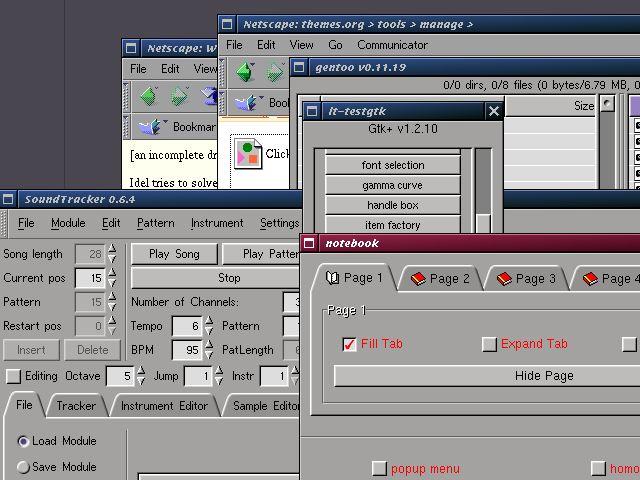
Task: Toggle the homogeneous checkbox in notebook window
Action: 598,469
